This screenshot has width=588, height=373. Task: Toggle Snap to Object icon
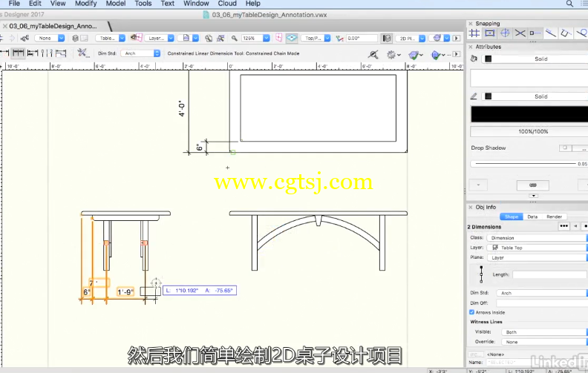tap(490, 33)
